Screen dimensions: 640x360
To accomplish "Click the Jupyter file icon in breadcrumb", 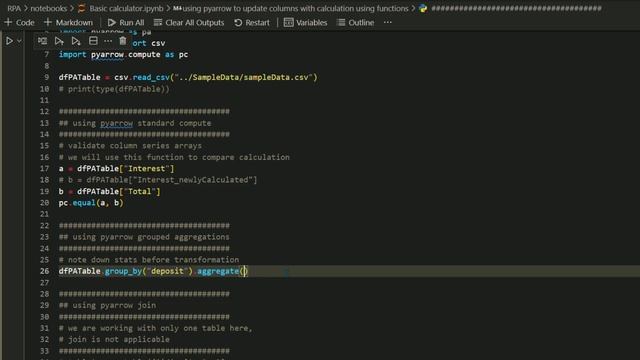I will point(82,8).
